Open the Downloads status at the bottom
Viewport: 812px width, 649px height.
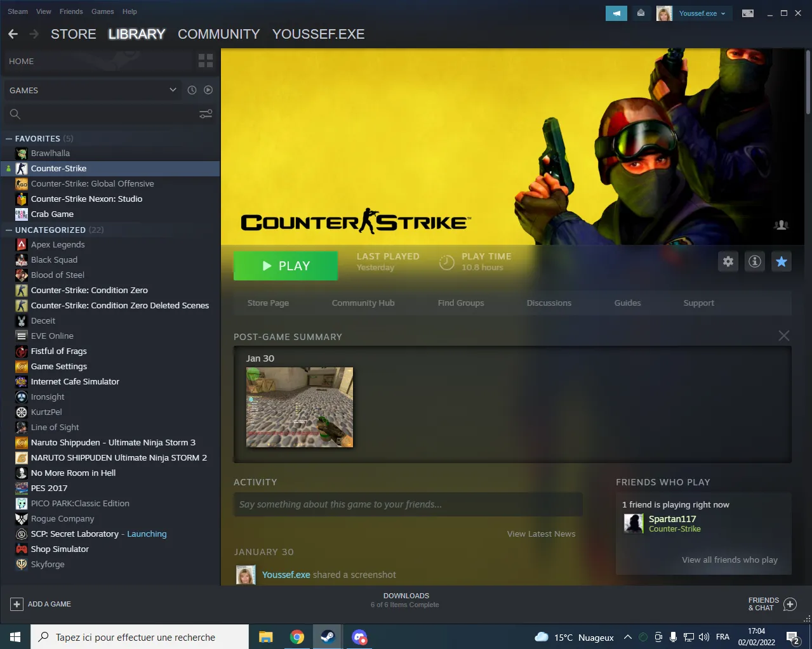[406, 600]
